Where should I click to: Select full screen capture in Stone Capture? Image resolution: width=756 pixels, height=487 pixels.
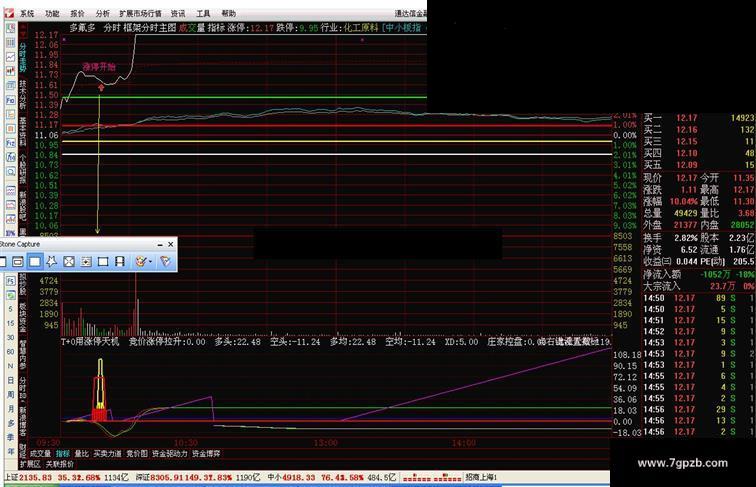69,261
